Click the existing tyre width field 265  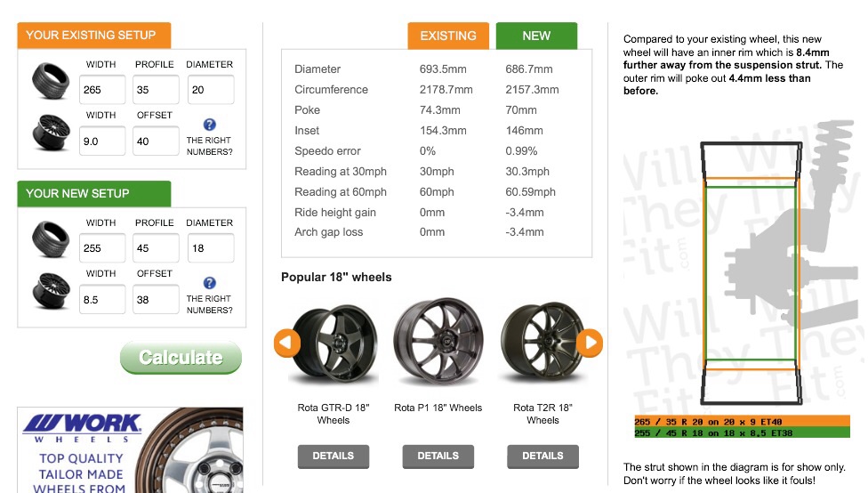[102, 90]
